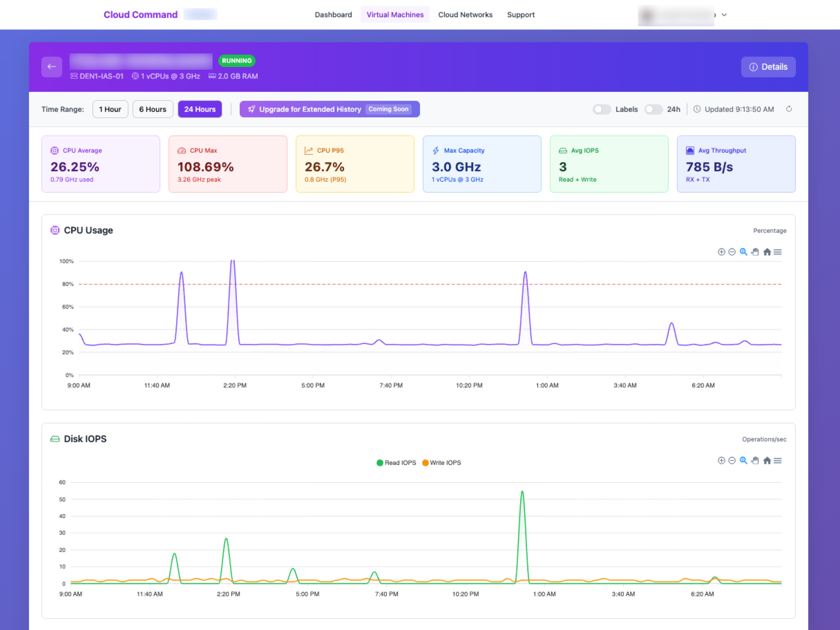Select the pan tool on the CPU Usage chart
The height and width of the screenshot is (630, 840).
click(x=755, y=252)
